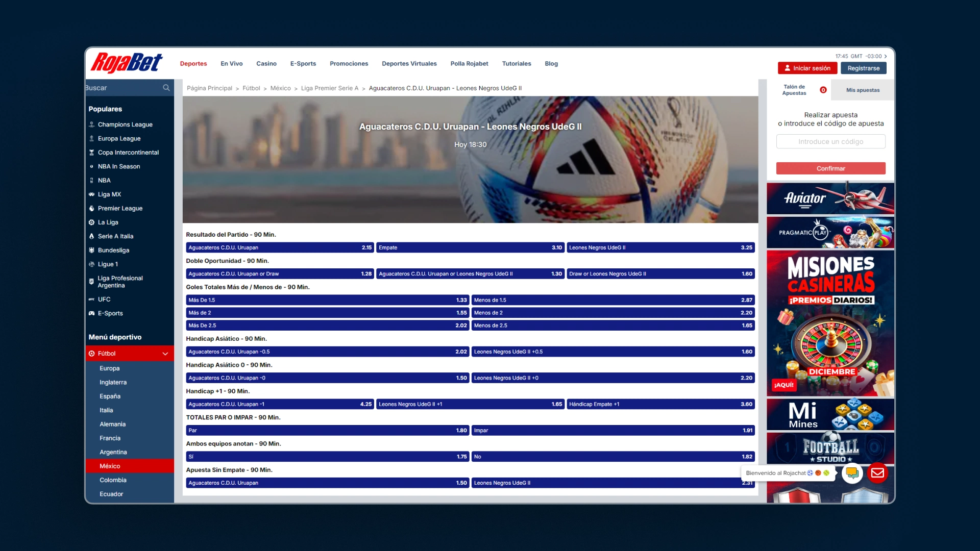Open the Casino menu item
The width and height of the screenshot is (980, 551).
click(266, 64)
